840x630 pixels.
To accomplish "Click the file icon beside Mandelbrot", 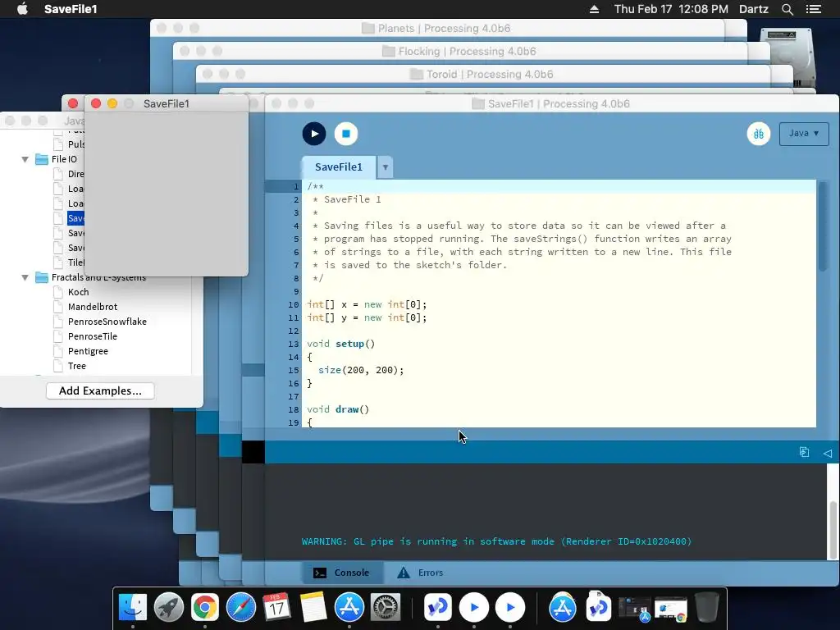I will click(x=58, y=307).
